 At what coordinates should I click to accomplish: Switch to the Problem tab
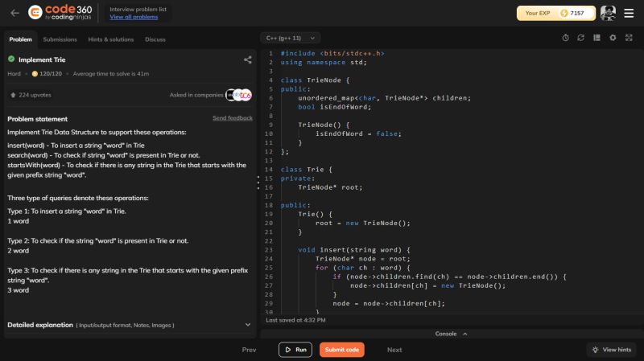[21, 39]
